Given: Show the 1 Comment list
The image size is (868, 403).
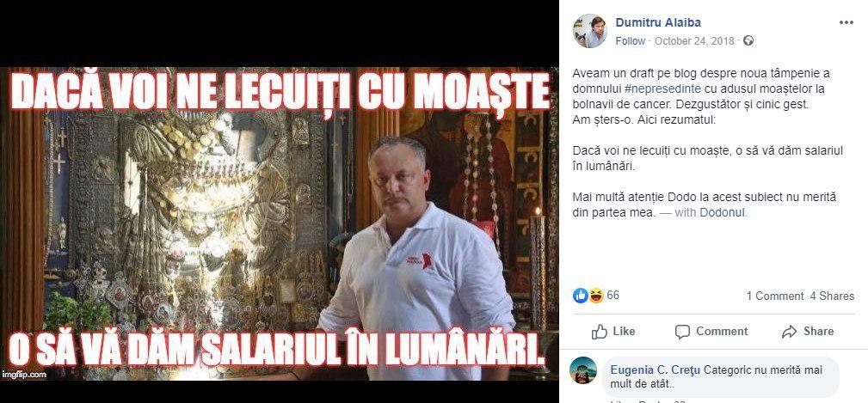Looking at the screenshot, I should (774, 296).
